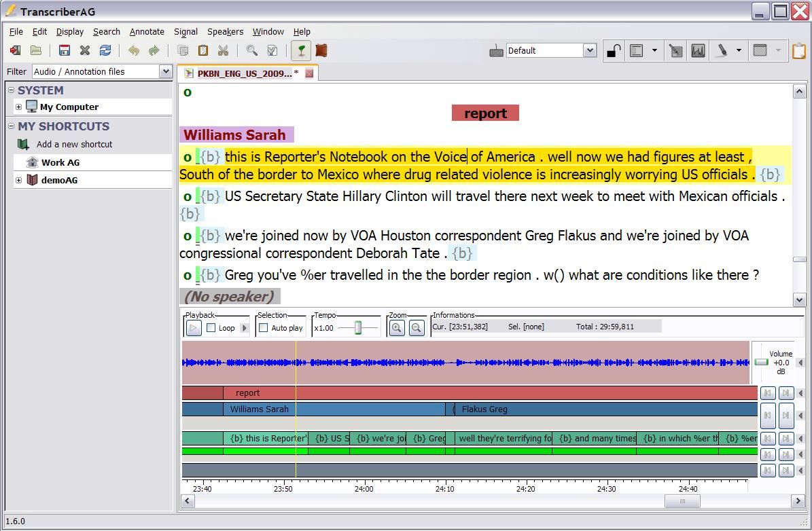Redo the last undone change
The image size is (812, 531).
[x=154, y=50]
